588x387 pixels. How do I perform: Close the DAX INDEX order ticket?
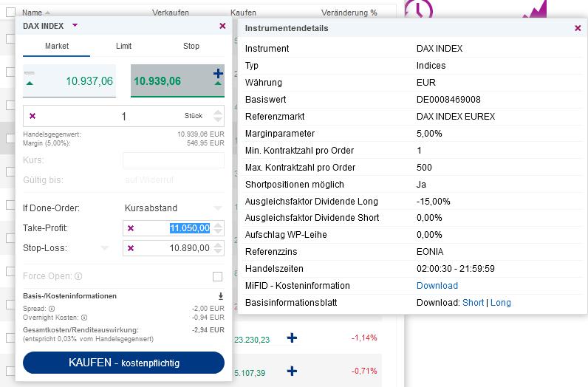pos(222,26)
